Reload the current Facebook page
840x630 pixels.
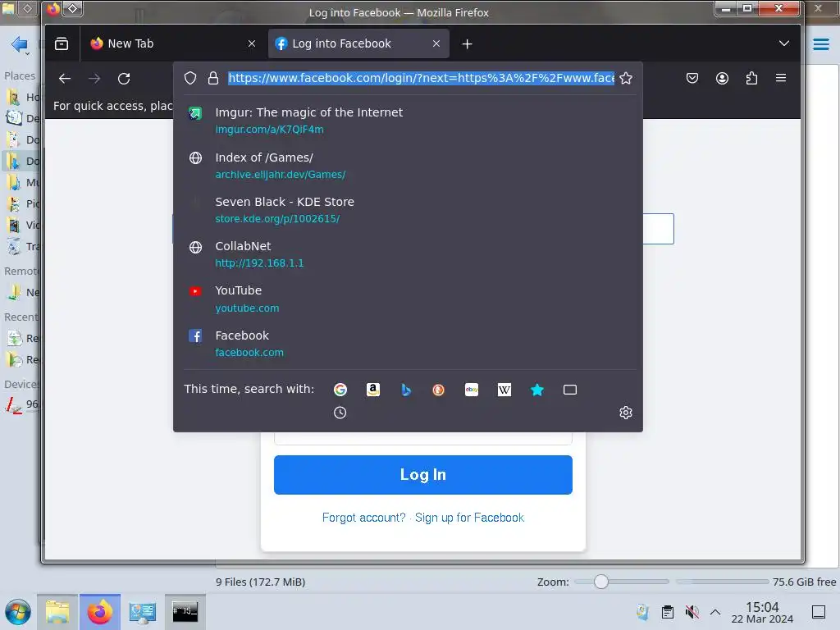[124, 79]
